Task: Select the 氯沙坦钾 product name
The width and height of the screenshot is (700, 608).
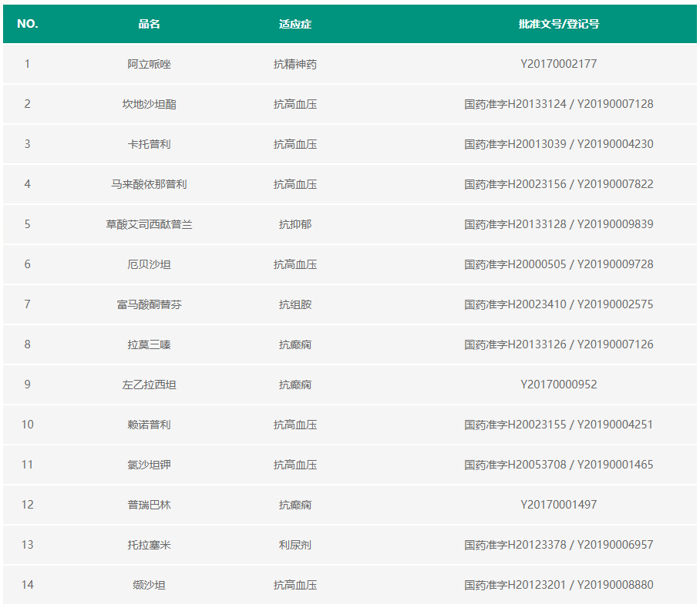Action: click(x=149, y=465)
